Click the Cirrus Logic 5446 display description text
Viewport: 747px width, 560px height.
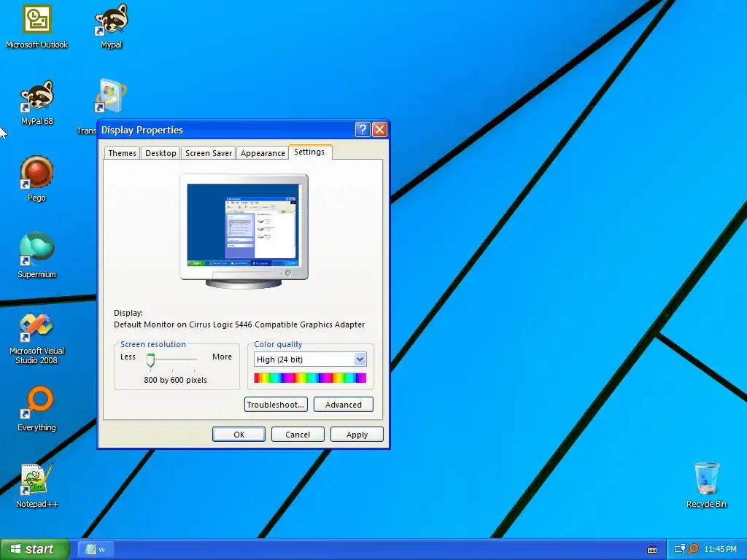pyautogui.click(x=239, y=324)
